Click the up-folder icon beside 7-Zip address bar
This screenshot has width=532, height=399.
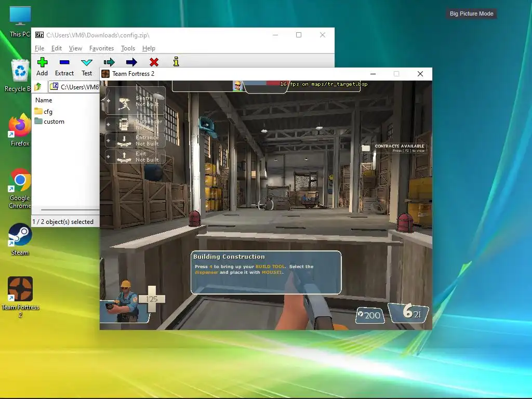pyautogui.click(x=38, y=87)
